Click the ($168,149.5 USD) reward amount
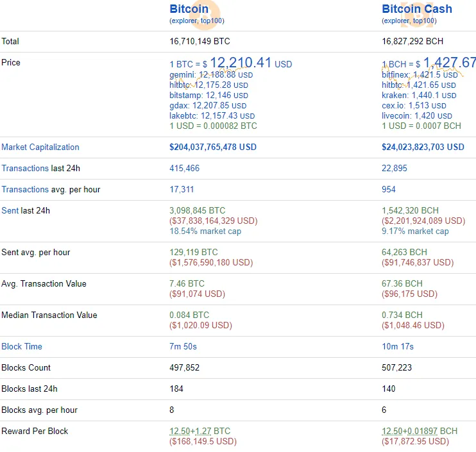The width and height of the screenshot is (476, 452). pyautogui.click(x=203, y=441)
